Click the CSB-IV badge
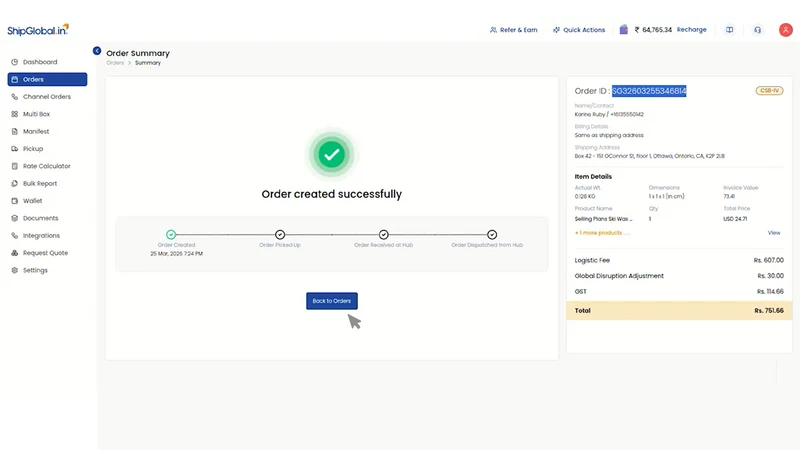Viewport: 800px width, 450px height. point(769,91)
